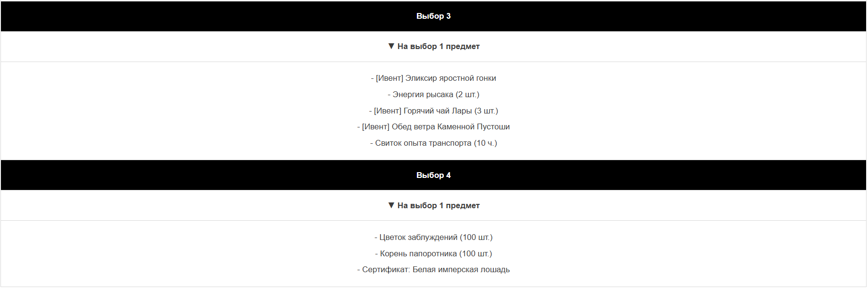Select 'Свиток опыта транспорта (10 ч.)'
The image size is (868, 289).
433,143
